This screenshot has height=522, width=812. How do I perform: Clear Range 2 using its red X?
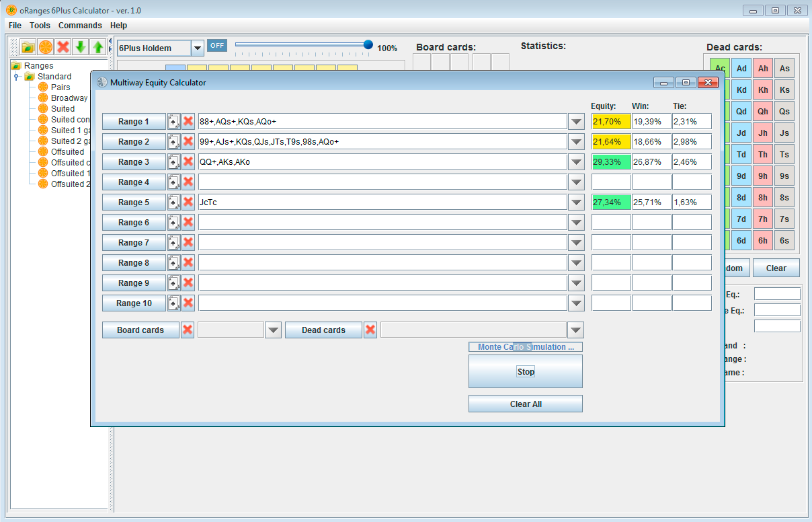point(188,141)
